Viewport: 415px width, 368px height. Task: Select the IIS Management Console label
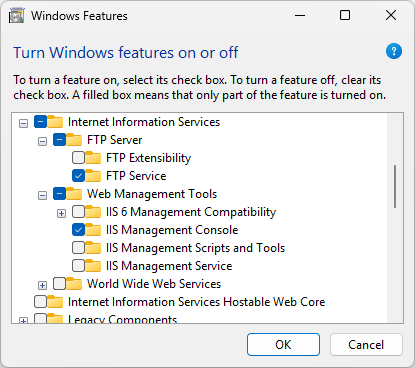[x=172, y=230]
